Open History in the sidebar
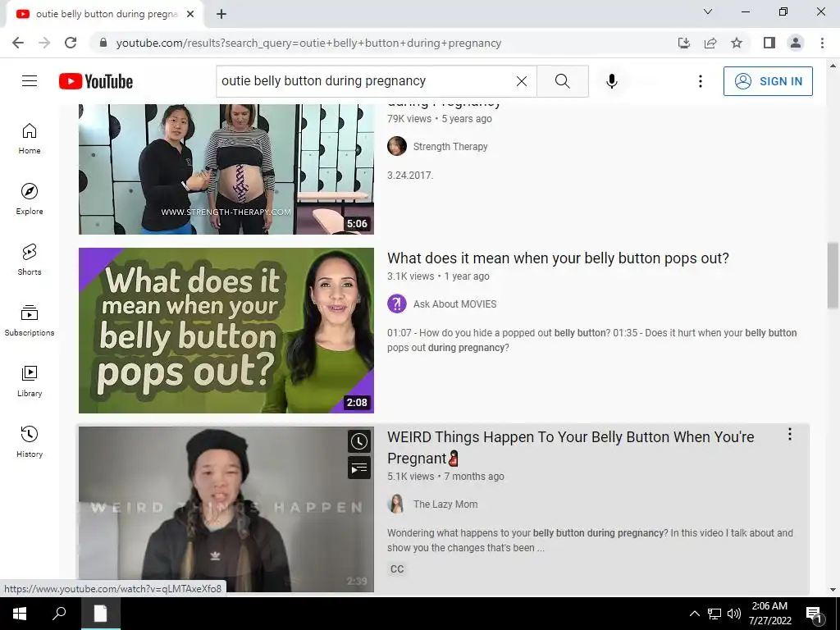This screenshot has height=630, width=840. (x=30, y=442)
